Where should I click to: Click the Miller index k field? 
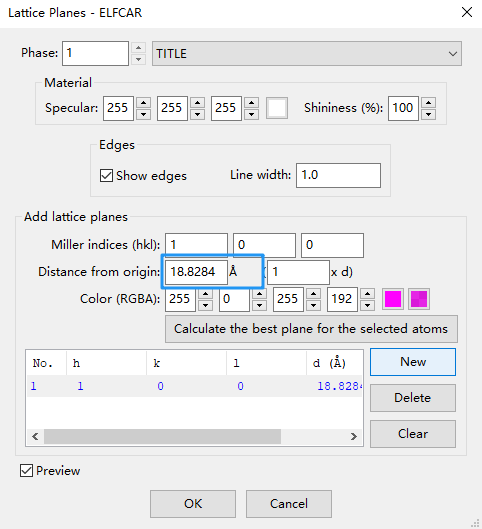click(x=264, y=245)
